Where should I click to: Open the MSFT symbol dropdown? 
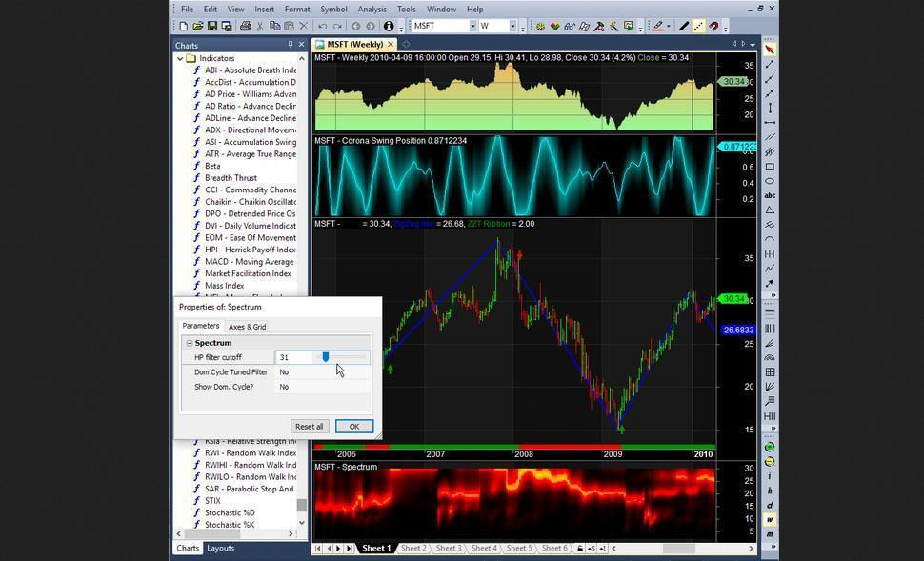click(472, 26)
